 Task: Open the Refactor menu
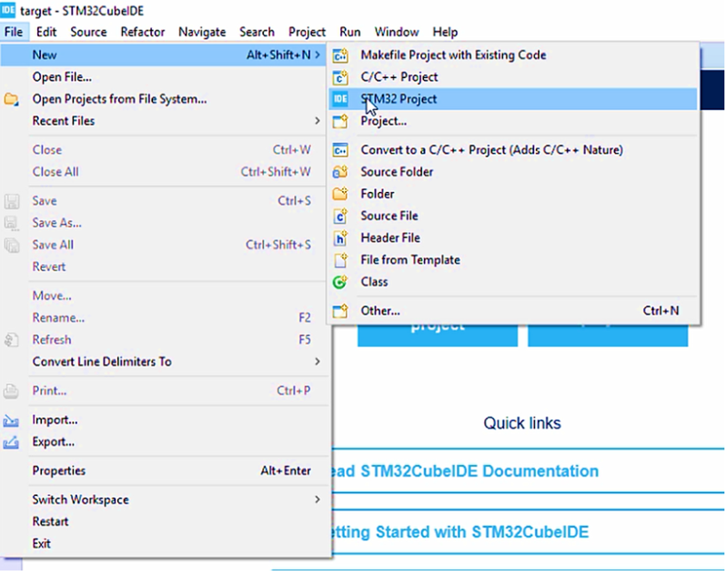(x=143, y=32)
